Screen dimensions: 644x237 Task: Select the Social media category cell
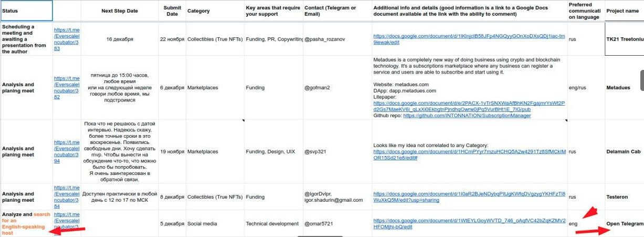(214, 223)
